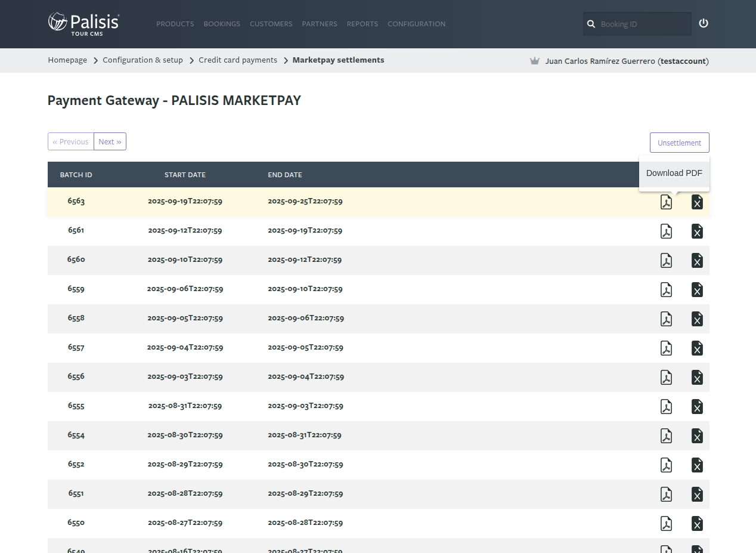The height and width of the screenshot is (553, 756).
Task: Download PDF for batch 6563
Action: (x=666, y=202)
